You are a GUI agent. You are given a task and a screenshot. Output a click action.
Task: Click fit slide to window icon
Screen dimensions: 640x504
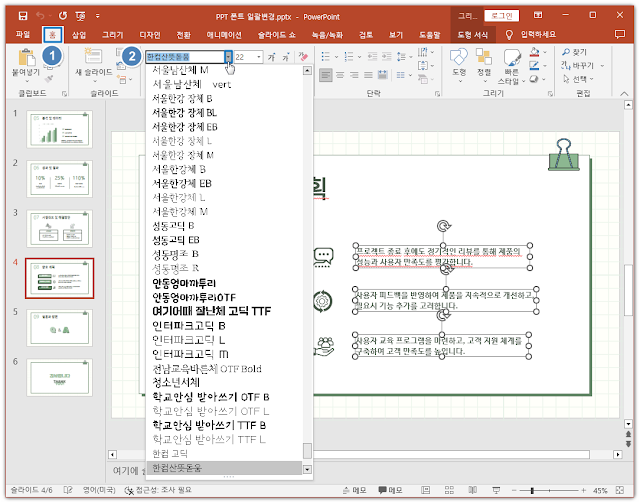620,490
